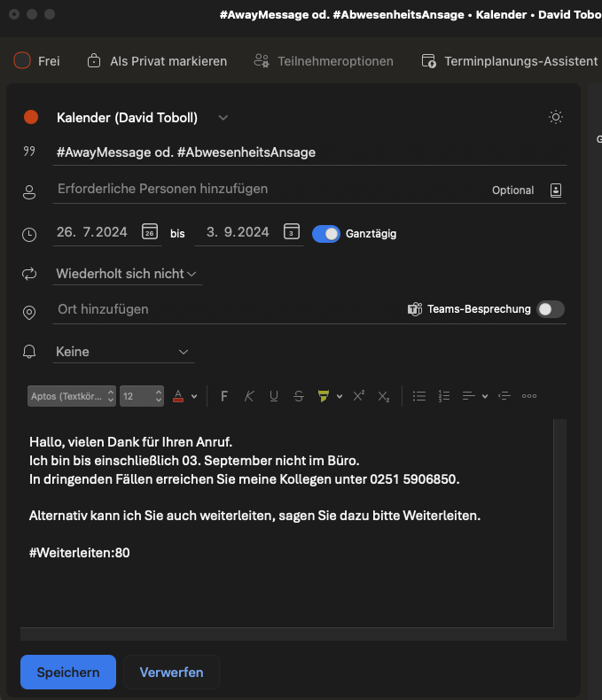
Task: Open the address book contacts icon
Action: pyautogui.click(x=556, y=190)
